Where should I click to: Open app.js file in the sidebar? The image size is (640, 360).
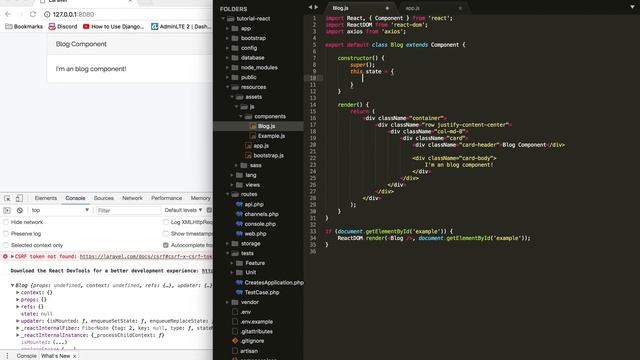[261, 146]
